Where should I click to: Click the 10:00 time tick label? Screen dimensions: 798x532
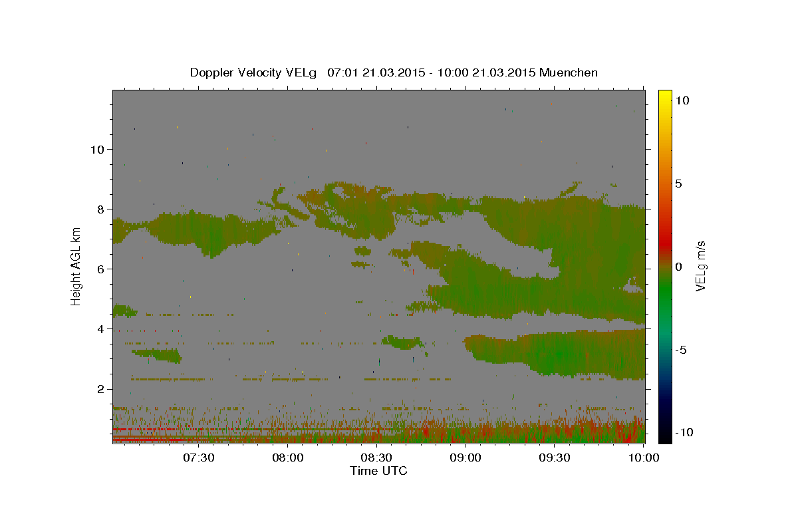coord(644,458)
